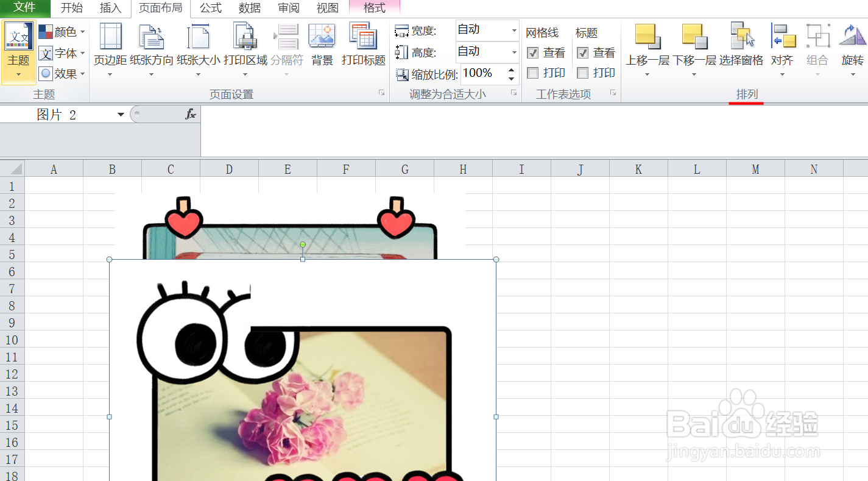The image size is (868, 481).
Task: Switch to the Review (审阅) tab
Action: pyautogui.click(x=289, y=9)
